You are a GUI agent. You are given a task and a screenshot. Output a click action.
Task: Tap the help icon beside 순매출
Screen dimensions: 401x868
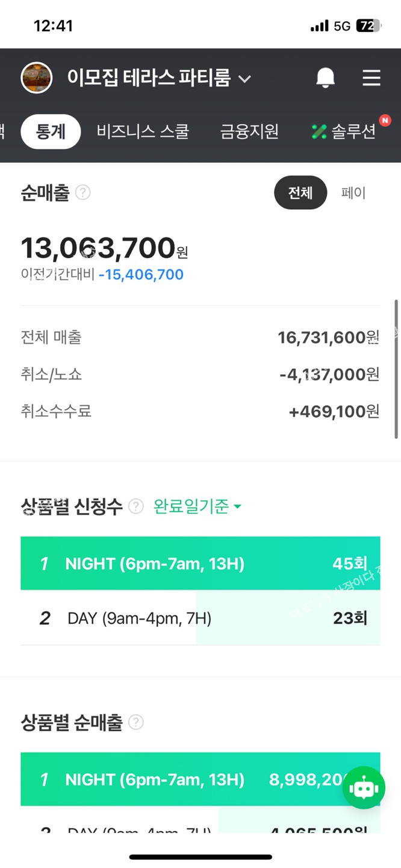tap(83, 193)
